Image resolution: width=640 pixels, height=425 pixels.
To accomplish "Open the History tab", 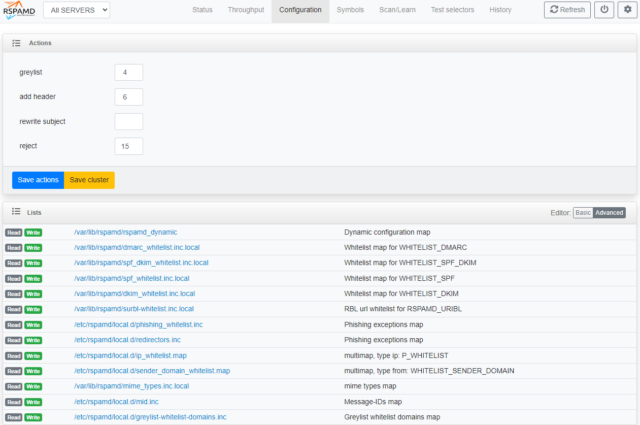I will (500, 10).
